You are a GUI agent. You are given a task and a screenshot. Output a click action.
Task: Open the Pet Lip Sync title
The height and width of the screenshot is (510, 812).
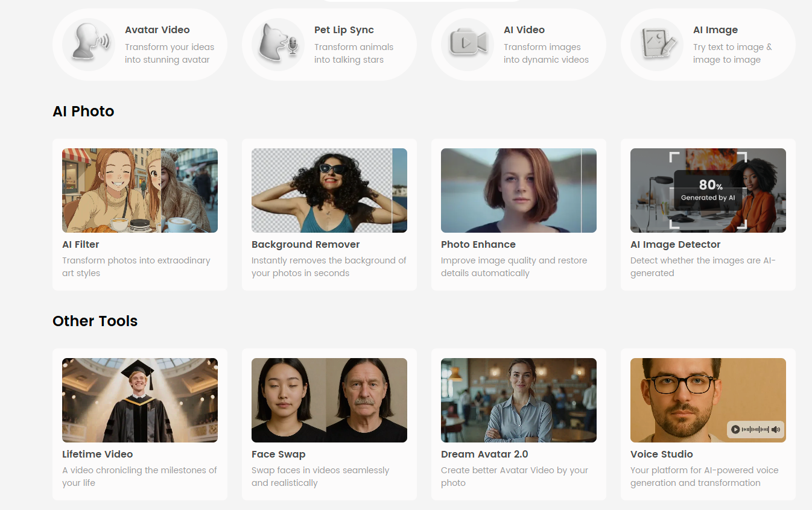point(344,30)
